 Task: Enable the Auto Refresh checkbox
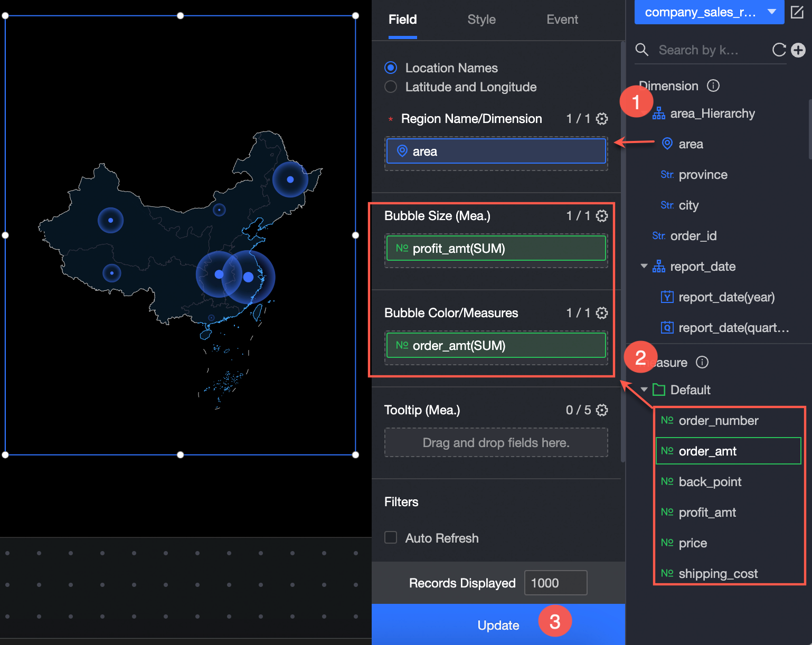pyautogui.click(x=391, y=537)
